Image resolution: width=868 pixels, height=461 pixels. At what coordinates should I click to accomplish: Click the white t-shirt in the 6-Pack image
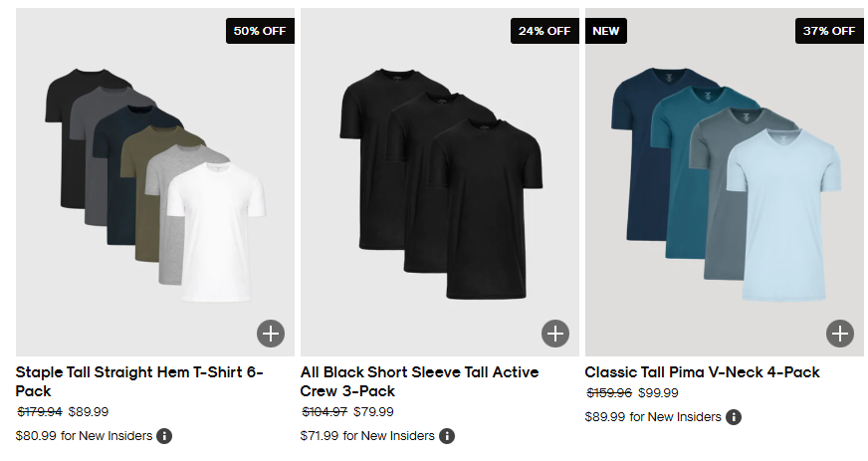[216, 234]
